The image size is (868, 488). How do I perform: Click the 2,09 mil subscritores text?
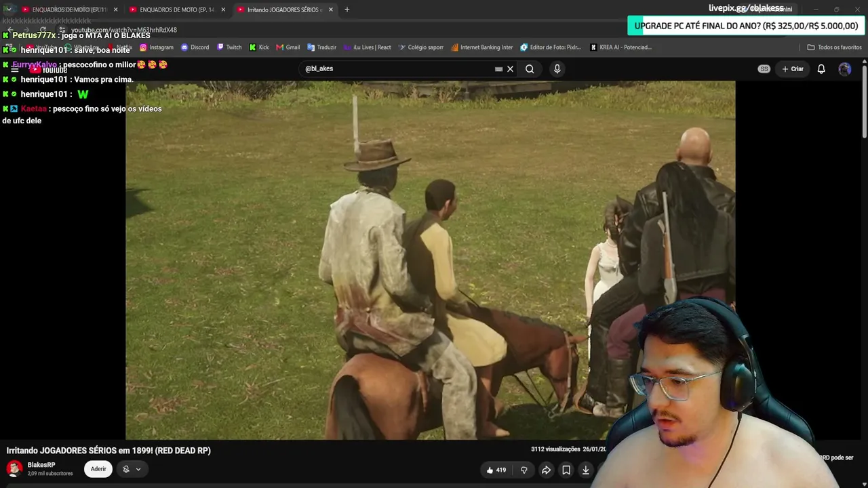[50, 473]
